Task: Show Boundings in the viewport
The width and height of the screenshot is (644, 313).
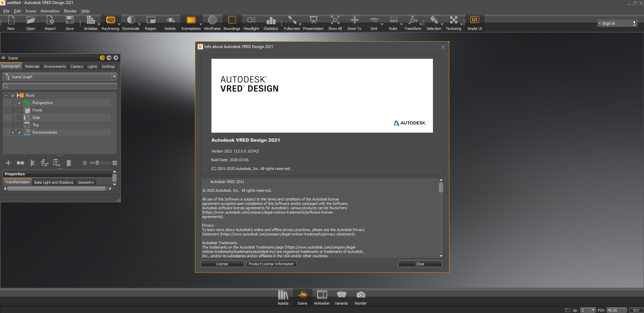Action: 232,23
